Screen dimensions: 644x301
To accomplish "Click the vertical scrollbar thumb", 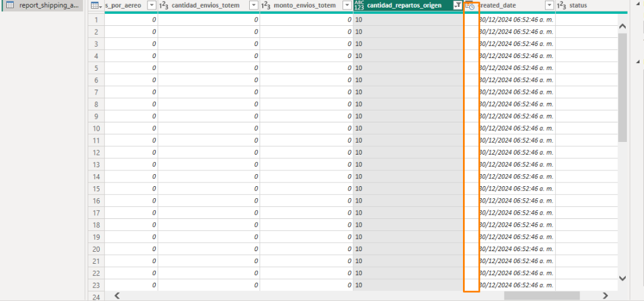I will click(622, 88).
